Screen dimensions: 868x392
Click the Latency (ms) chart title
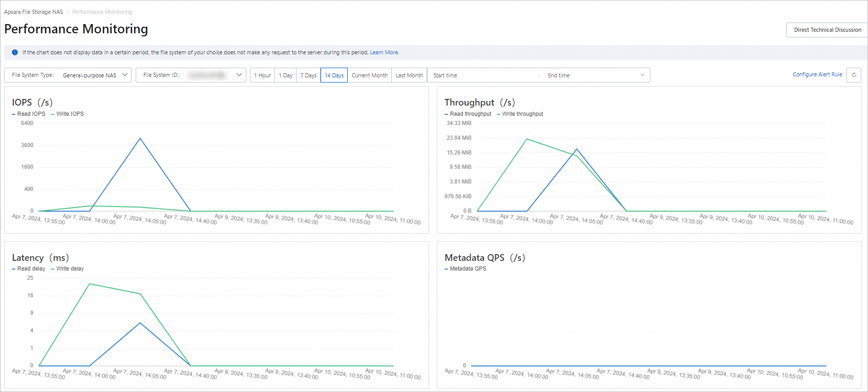tap(40, 258)
